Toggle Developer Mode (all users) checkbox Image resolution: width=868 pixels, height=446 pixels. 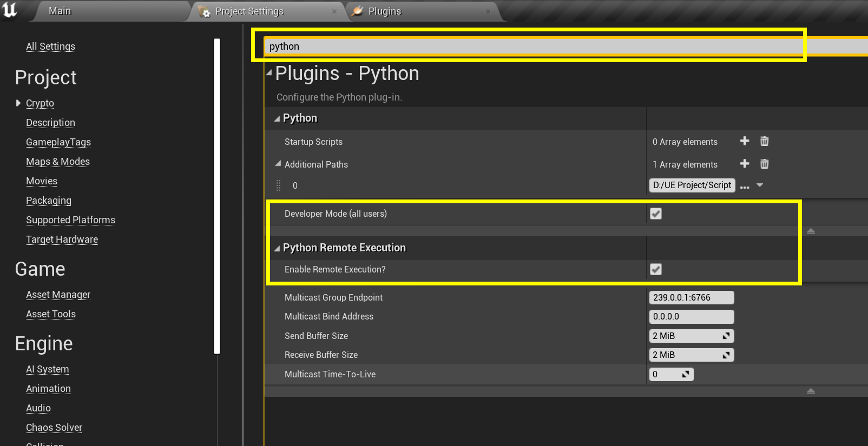pyautogui.click(x=656, y=214)
